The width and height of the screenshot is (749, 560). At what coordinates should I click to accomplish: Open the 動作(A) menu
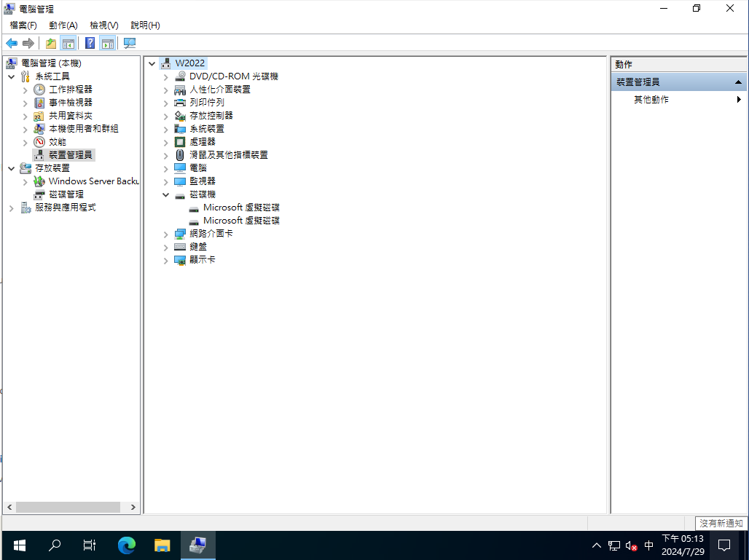63,25
